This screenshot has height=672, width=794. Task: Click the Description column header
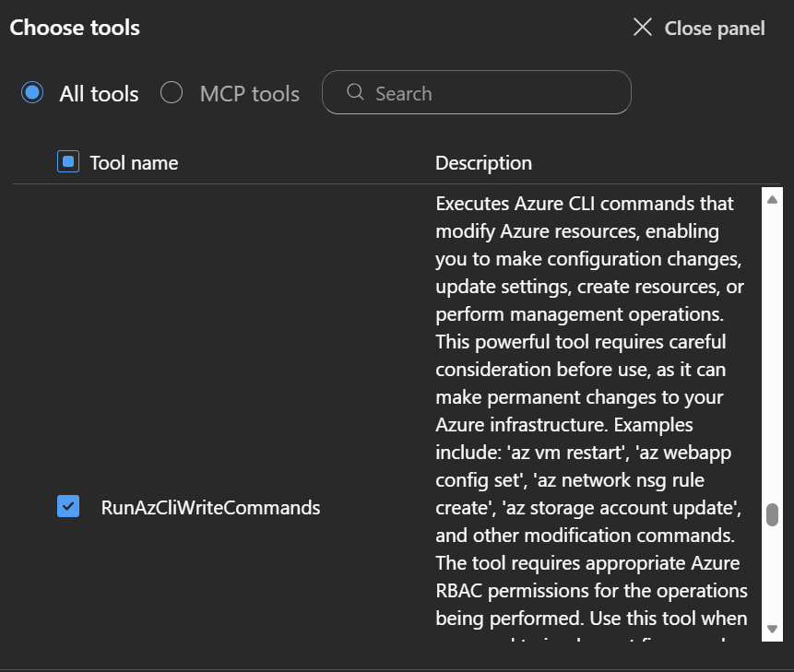pos(483,163)
